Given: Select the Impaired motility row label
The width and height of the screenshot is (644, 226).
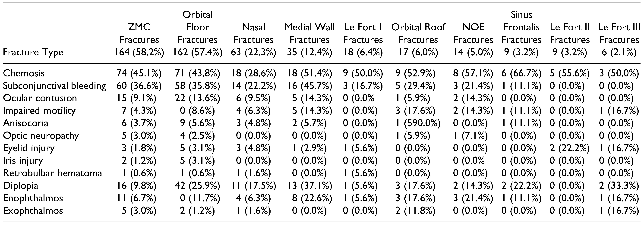Looking at the screenshot, I should coord(39,111).
